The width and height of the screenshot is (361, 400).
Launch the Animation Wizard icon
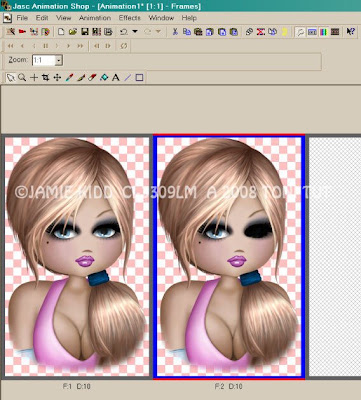11,32
